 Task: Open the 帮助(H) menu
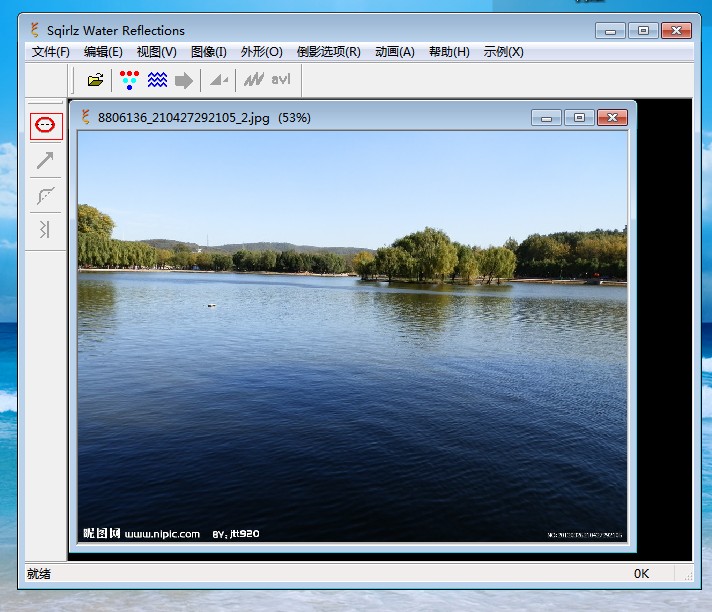point(449,52)
